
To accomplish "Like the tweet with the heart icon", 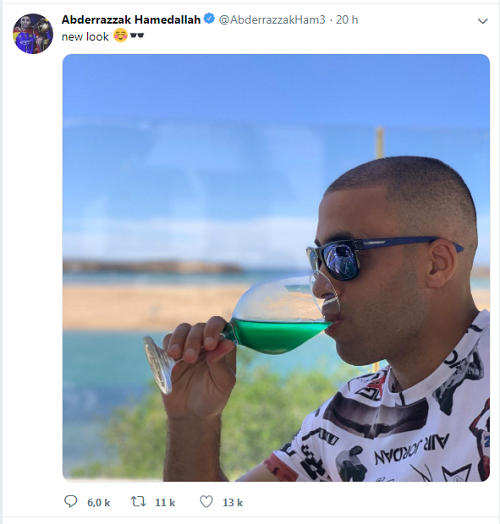I will [206, 502].
